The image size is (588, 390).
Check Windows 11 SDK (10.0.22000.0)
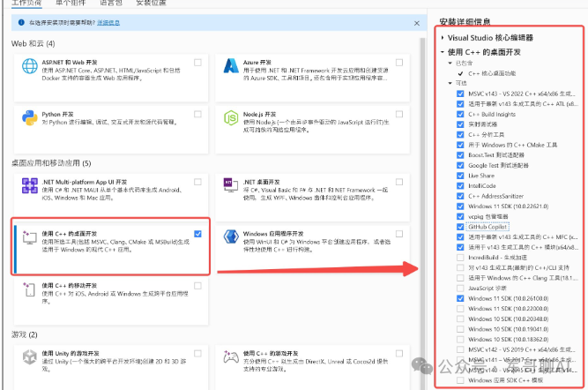pyautogui.click(x=460, y=309)
